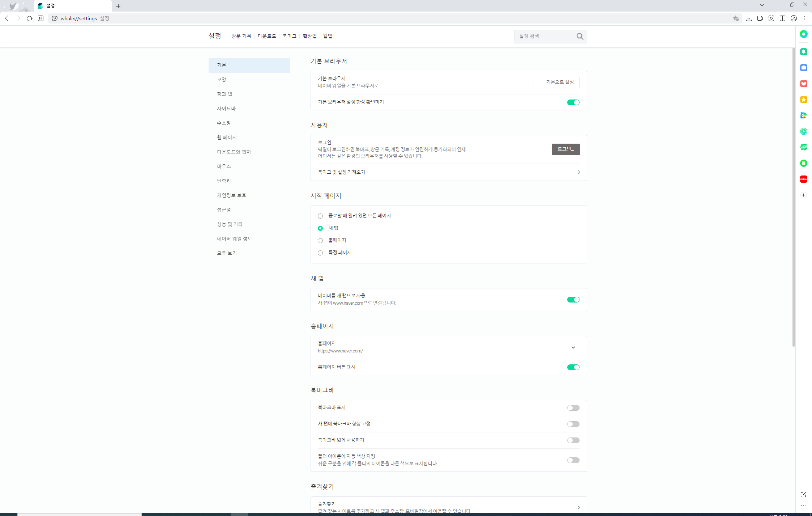812x516 pixels.
Task: Open the Papago translator sidebar icon
Action: pyautogui.click(x=803, y=115)
